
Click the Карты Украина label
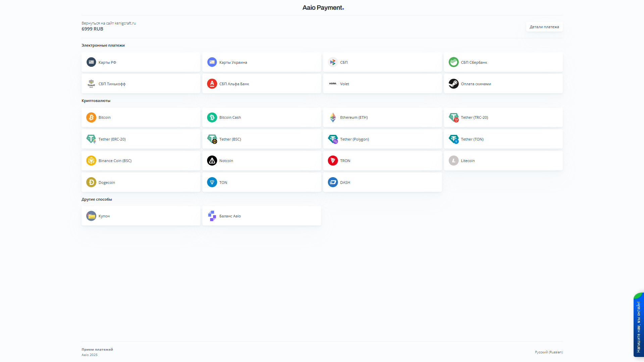click(233, 62)
